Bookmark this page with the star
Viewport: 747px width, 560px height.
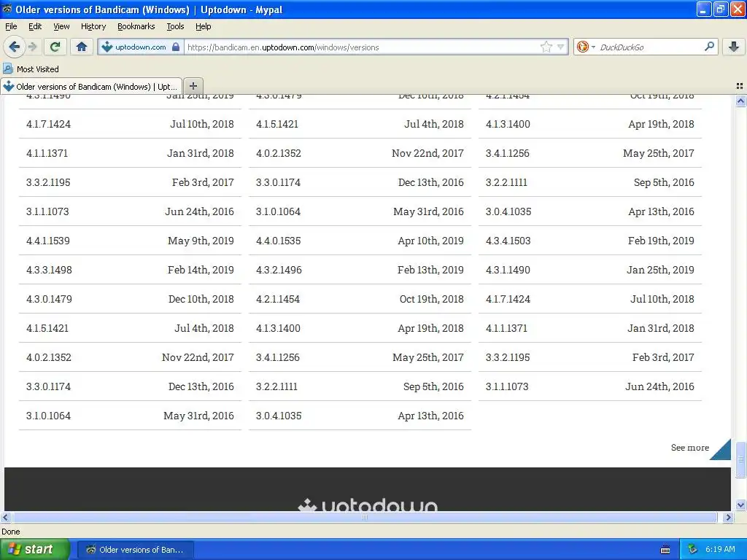tap(546, 47)
